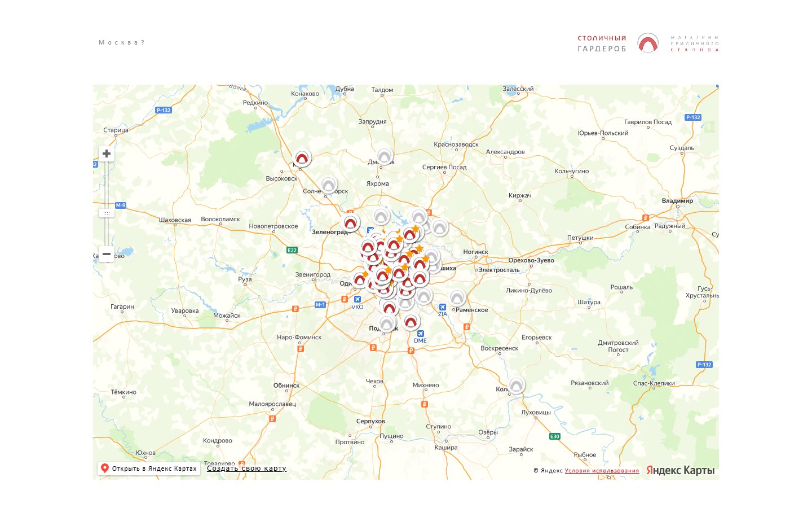Viewport: 812px width, 508px height.
Task: Select the gray store marker at Дмитров
Action: (x=385, y=156)
